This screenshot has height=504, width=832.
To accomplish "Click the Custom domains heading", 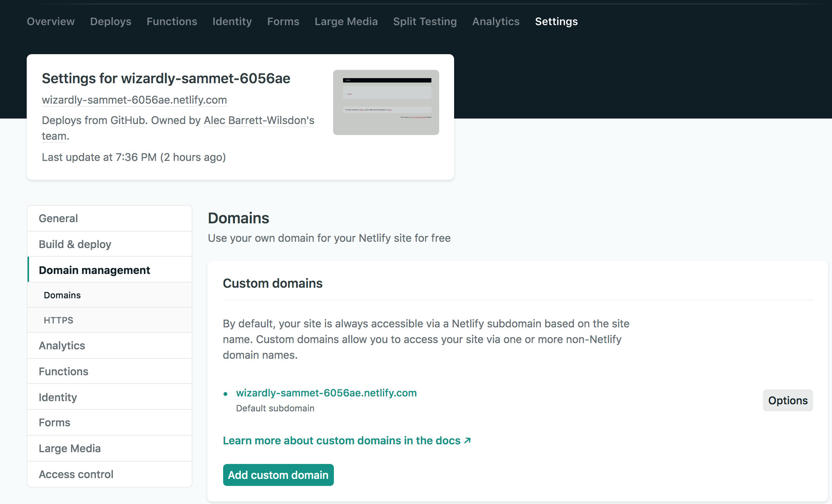I will click(x=273, y=283).
